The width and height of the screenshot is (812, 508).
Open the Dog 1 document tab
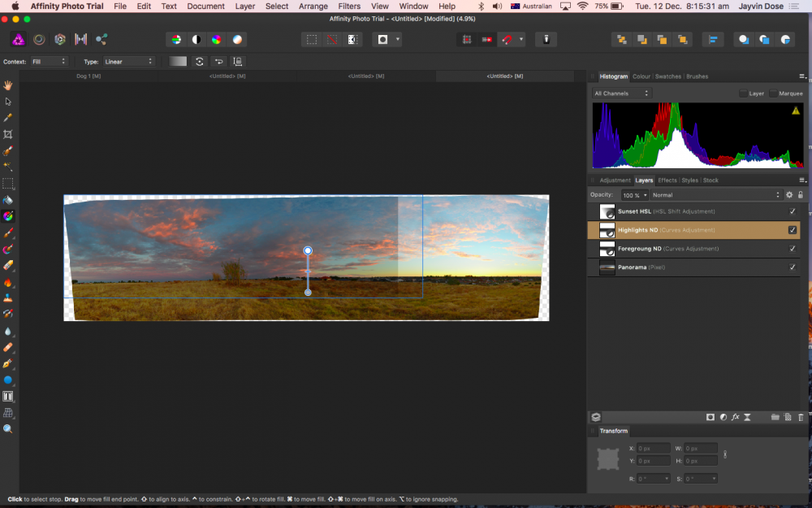89,76
